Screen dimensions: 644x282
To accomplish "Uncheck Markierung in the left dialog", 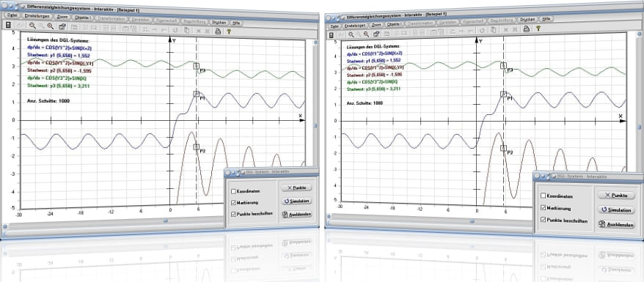I will (234, 202).
